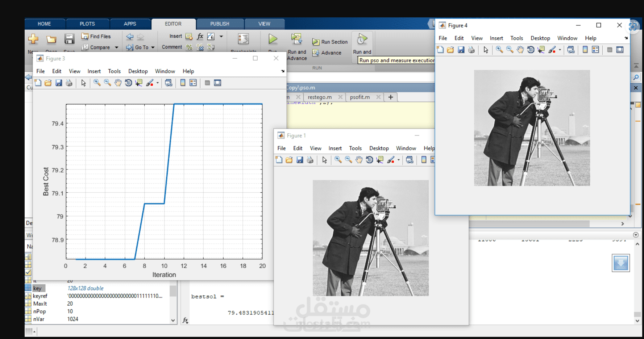
Task: Click Zoom Out icon in Figure 1 toolbar
Action: (x=348, y=160)
